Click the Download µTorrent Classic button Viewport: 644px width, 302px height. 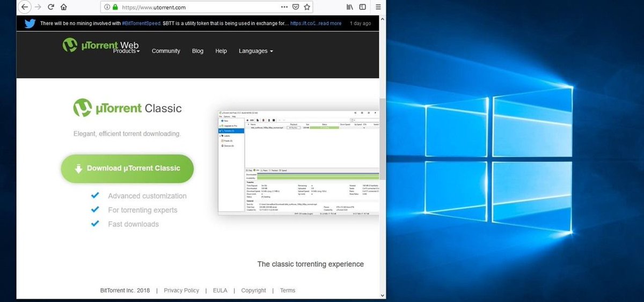coord(127,168)
